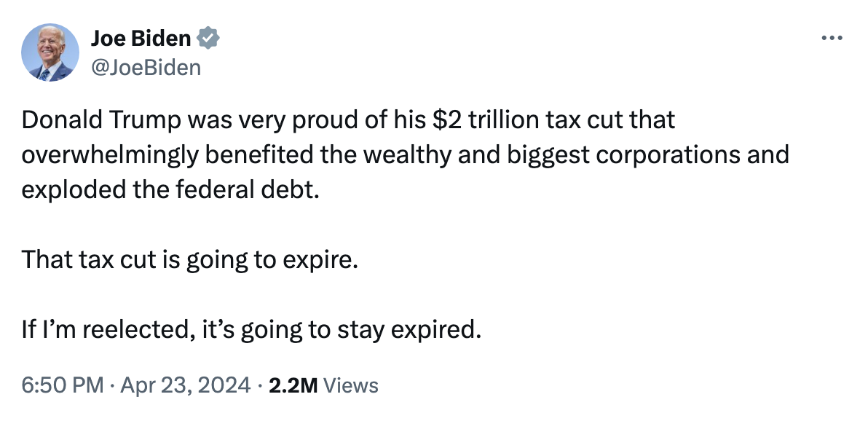Click the sentence "If I'm reelected, it's going to stay expired."
868x421 pixels.
[x=251, y=330]
